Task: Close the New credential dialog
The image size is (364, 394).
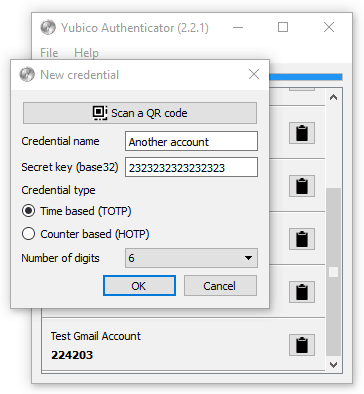Action: (254, 74)
